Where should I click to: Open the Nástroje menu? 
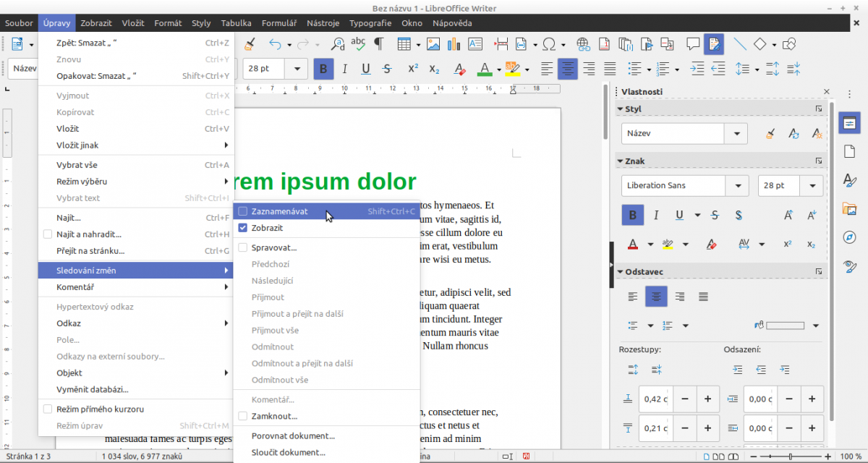click(323, 23)
